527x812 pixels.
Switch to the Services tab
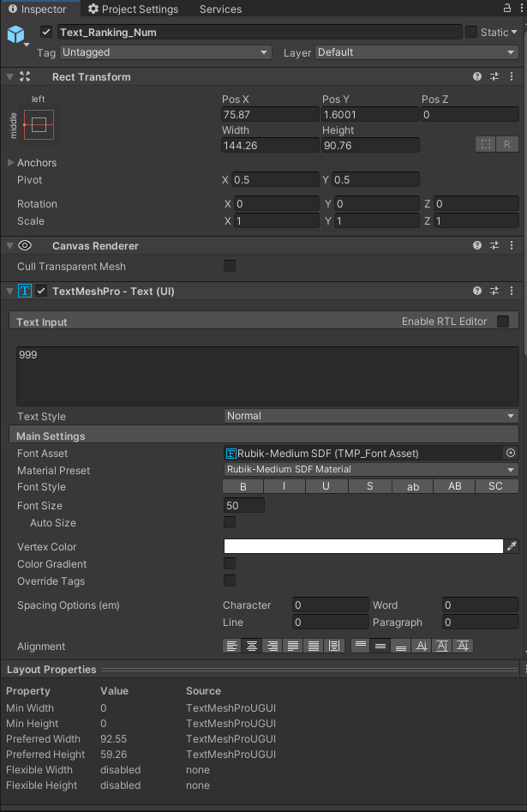220,9
